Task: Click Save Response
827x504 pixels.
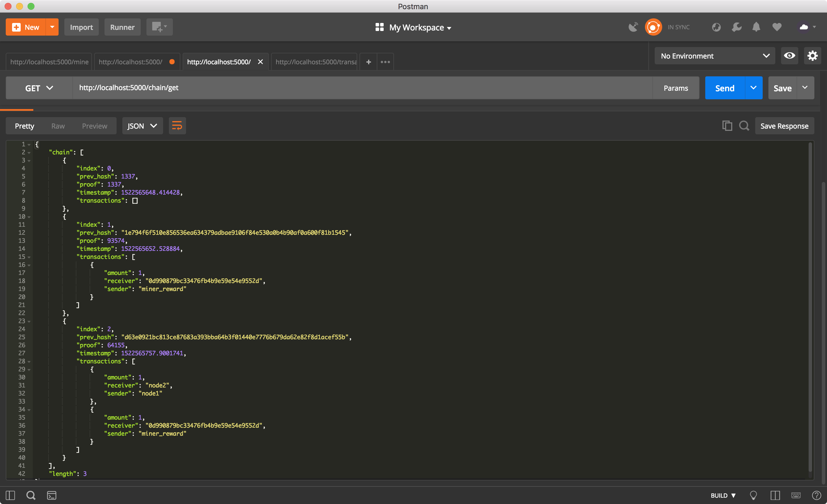Action: pyautogui.click(x=785, y=126)
